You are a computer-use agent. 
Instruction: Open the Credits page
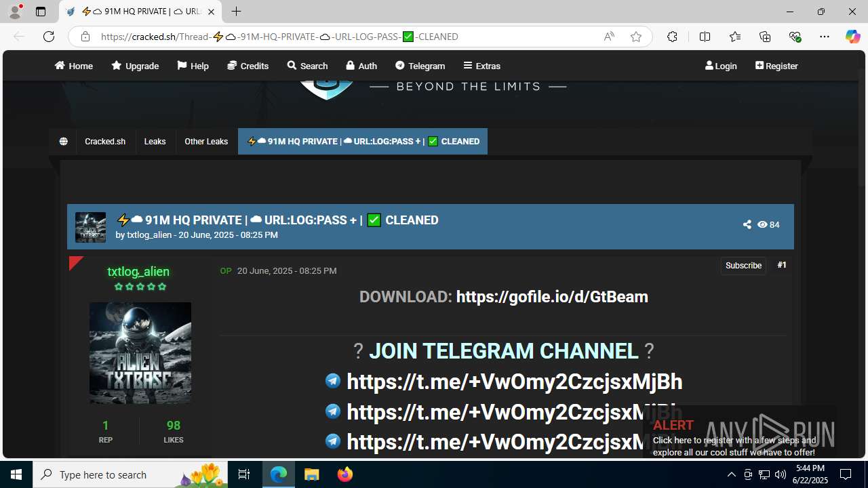click(x=248, y=66)
